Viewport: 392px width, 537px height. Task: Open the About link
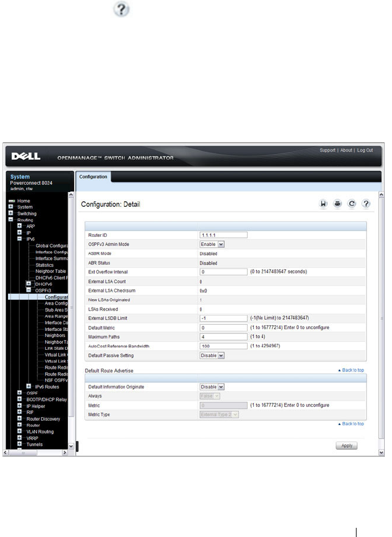click(x=346, y=150)
